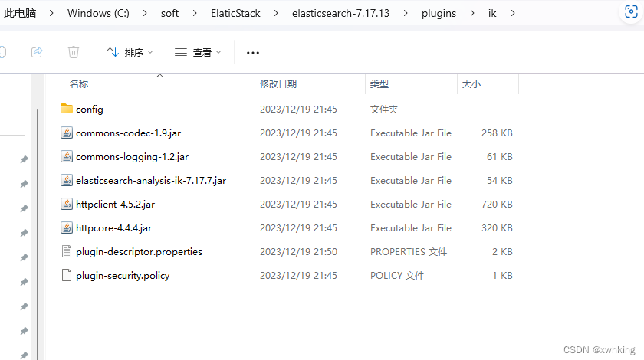Open the three-dot more options menu
The image size is (644, 360).
click(x=253, y=52)
